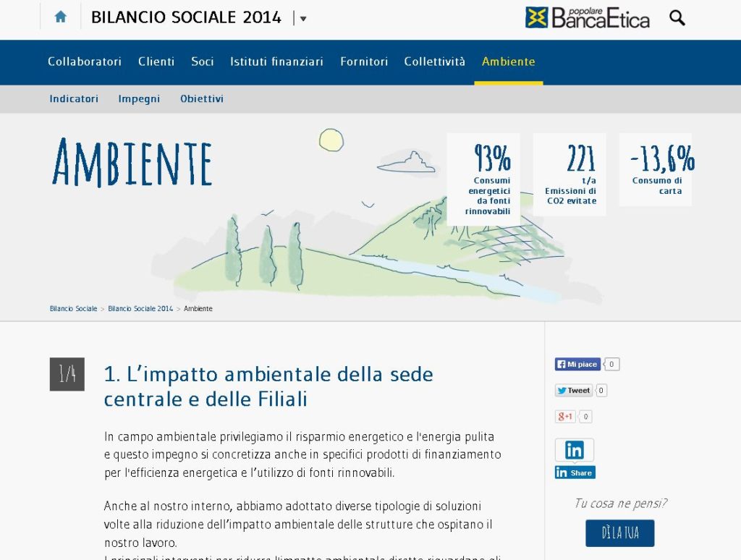Click the Facebook like count bubble
The height and width of the screenshot is (560, 741).
coord(611,365)
